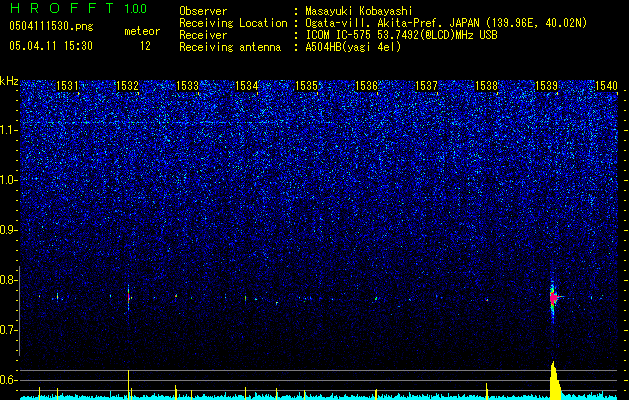Click the tall yellow intensity peak at 1539

pos(555,380)
